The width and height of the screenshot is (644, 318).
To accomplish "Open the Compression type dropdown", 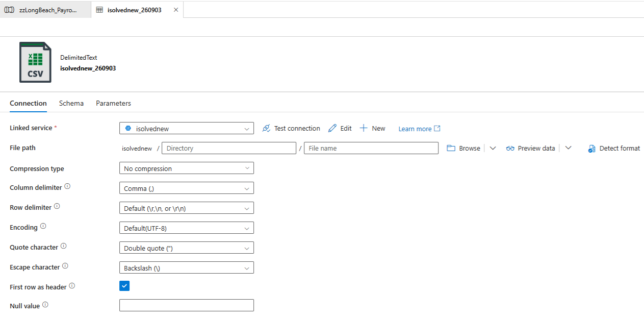I will coord(187,168).
